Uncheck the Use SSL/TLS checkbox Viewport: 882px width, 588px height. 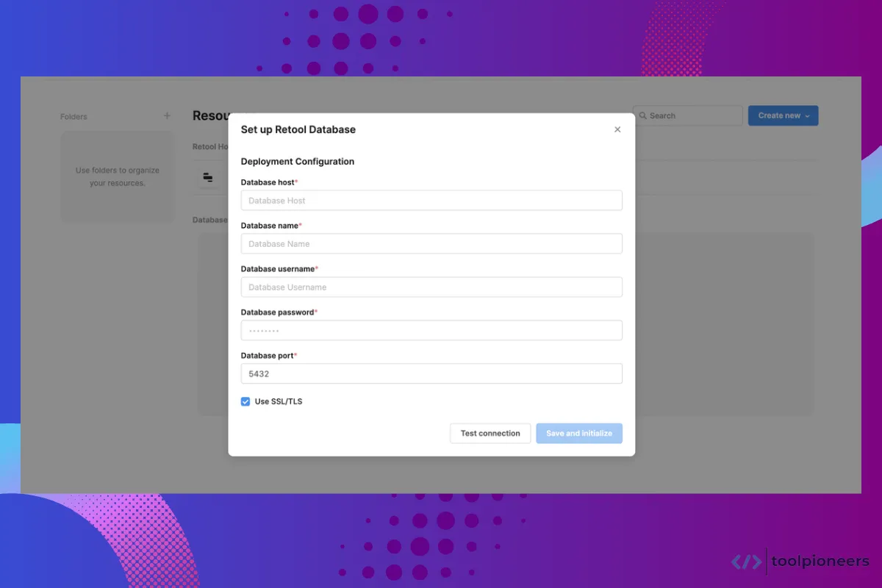pyautogui.click(x=245, y=402)
